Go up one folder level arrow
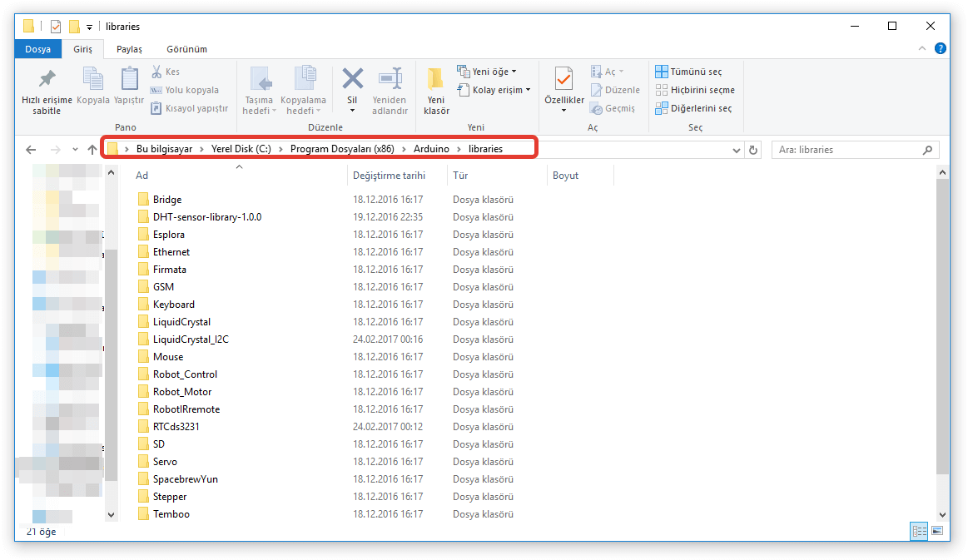The image size is (968, 560). (92, 150)
